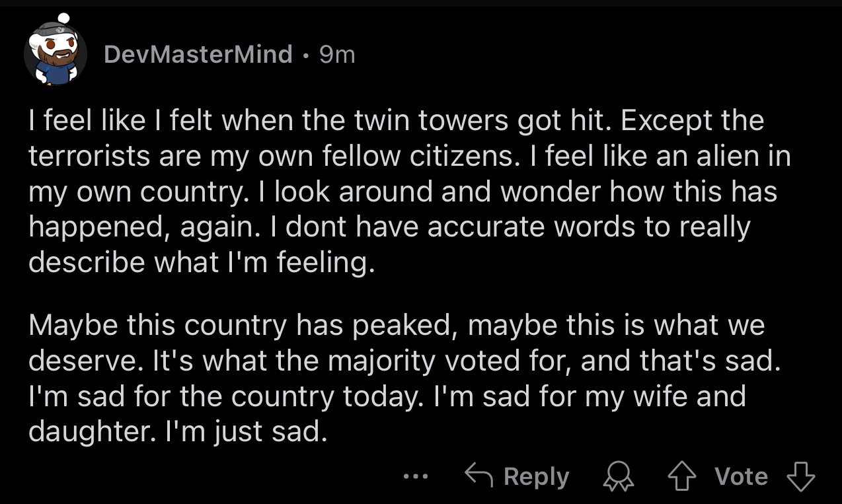This screenshot has height=504, width=842.
Task: Click the line "describe what I'm feeling."
Action: [x=202, y=262]
